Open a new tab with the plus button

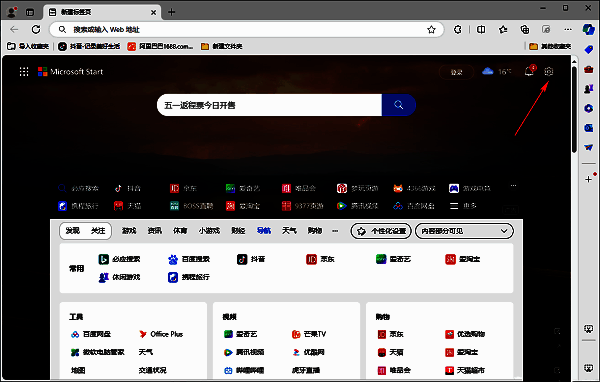pos(171,12)
